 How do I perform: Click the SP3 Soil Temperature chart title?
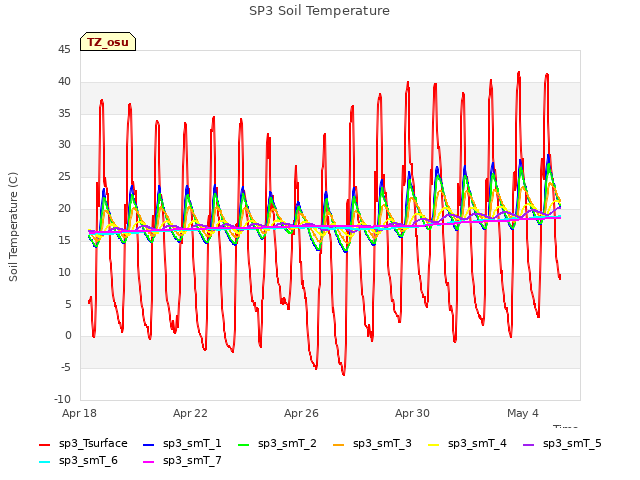(x=319, y=11)
